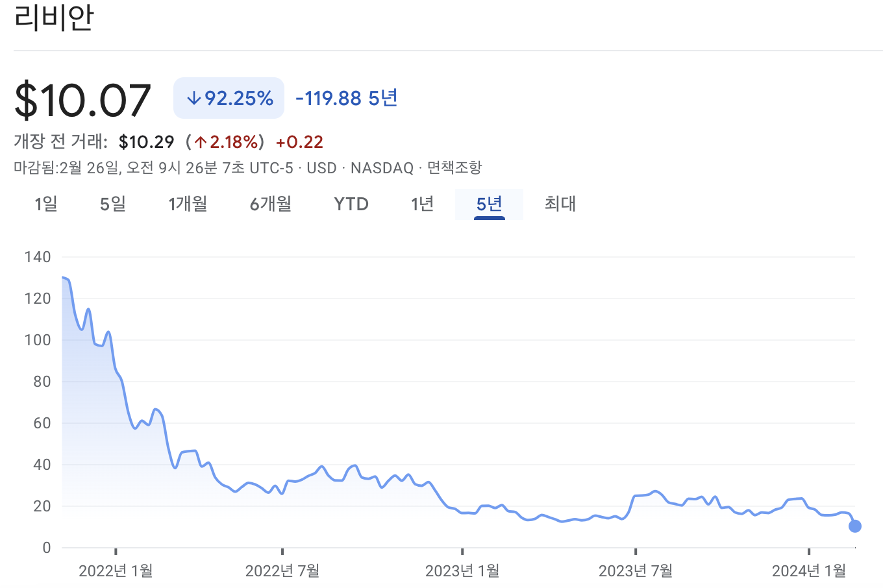Click the 2023년 7월 axis label
Screen dimensions: 883x588
[x=636, y=570]
